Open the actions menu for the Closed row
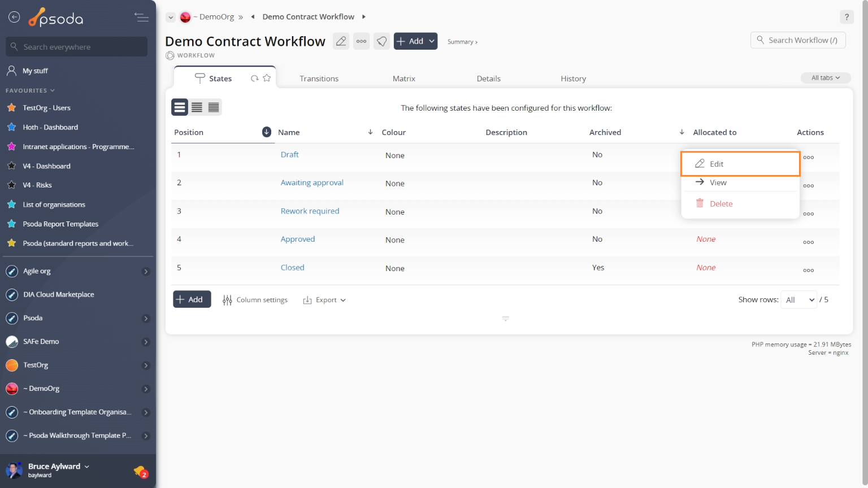Screen dimensions: 868x488 tap(809, 271)
